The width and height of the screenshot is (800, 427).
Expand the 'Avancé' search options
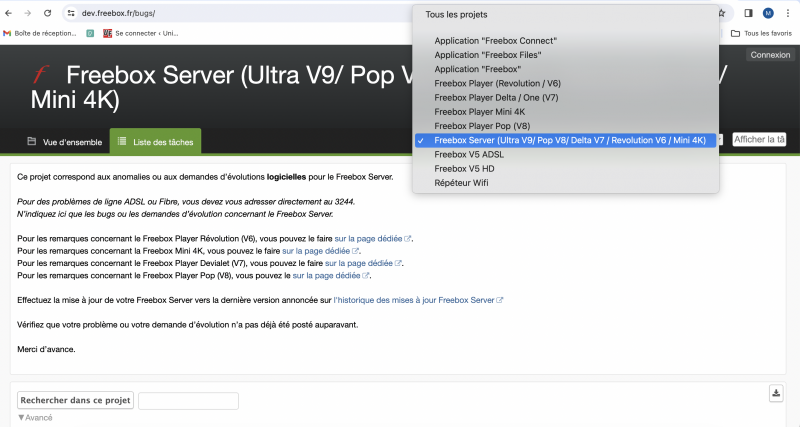(x=35, y=417)
